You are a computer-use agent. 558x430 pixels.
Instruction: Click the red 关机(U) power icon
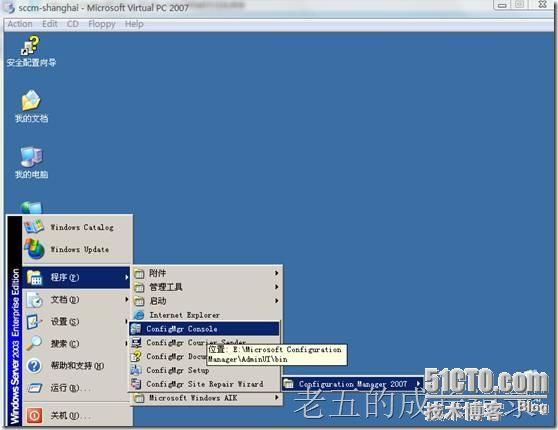click(35, 415)
